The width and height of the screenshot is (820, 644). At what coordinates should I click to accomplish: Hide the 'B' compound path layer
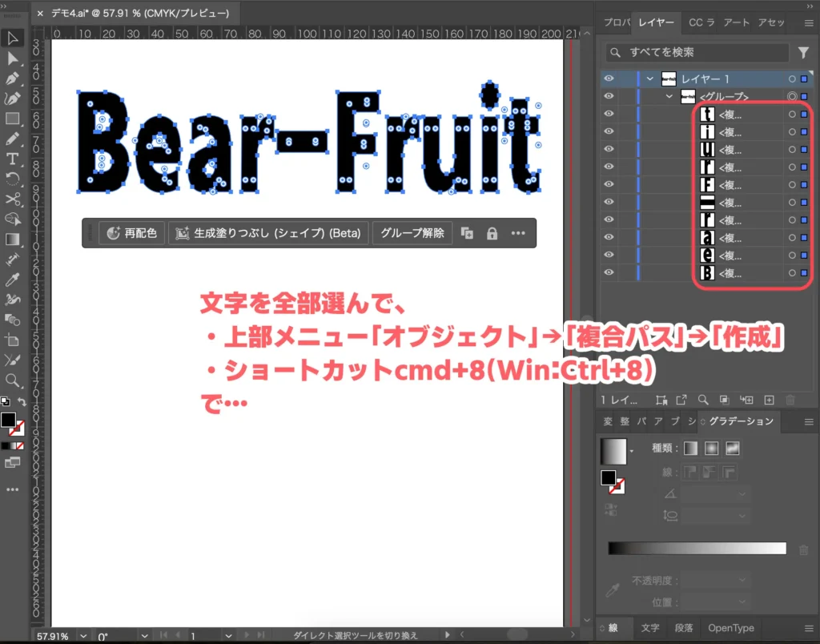pos(609,273)
